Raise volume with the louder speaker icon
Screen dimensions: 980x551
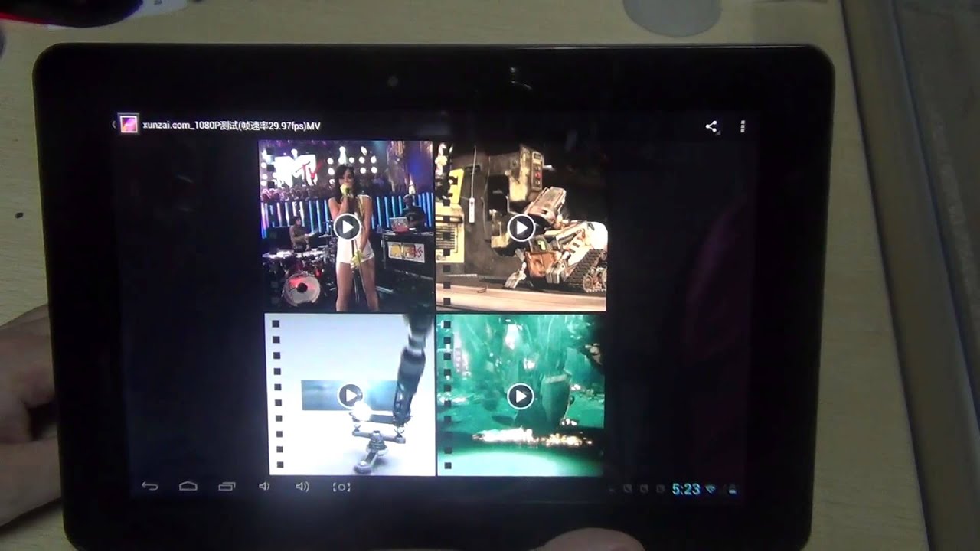302,486
